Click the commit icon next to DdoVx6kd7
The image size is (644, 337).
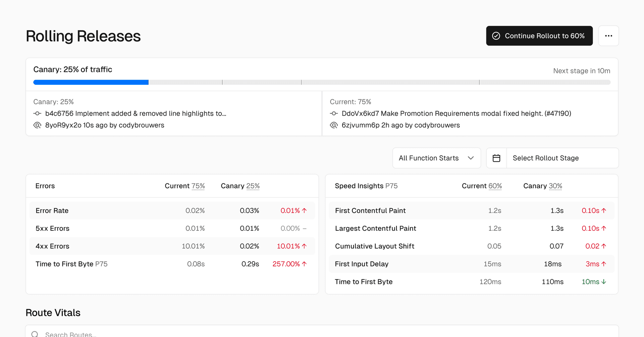334,114
